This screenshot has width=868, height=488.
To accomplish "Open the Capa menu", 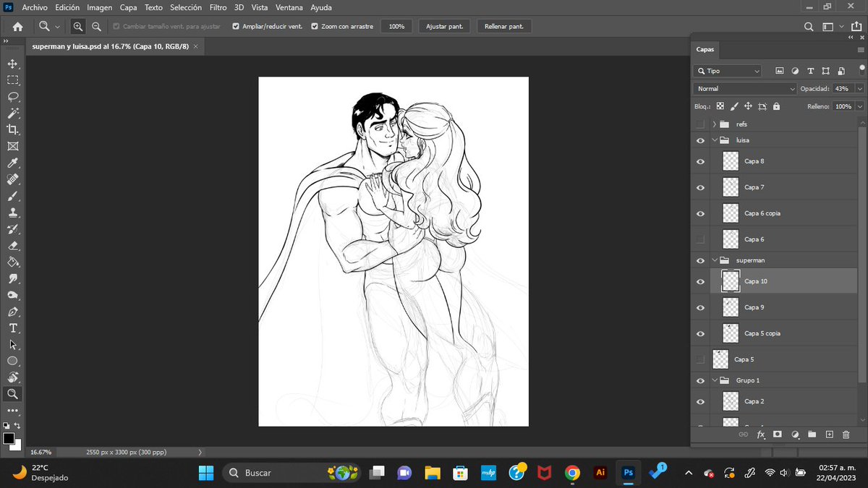I will pyautogui.click(x=129, y=7).
